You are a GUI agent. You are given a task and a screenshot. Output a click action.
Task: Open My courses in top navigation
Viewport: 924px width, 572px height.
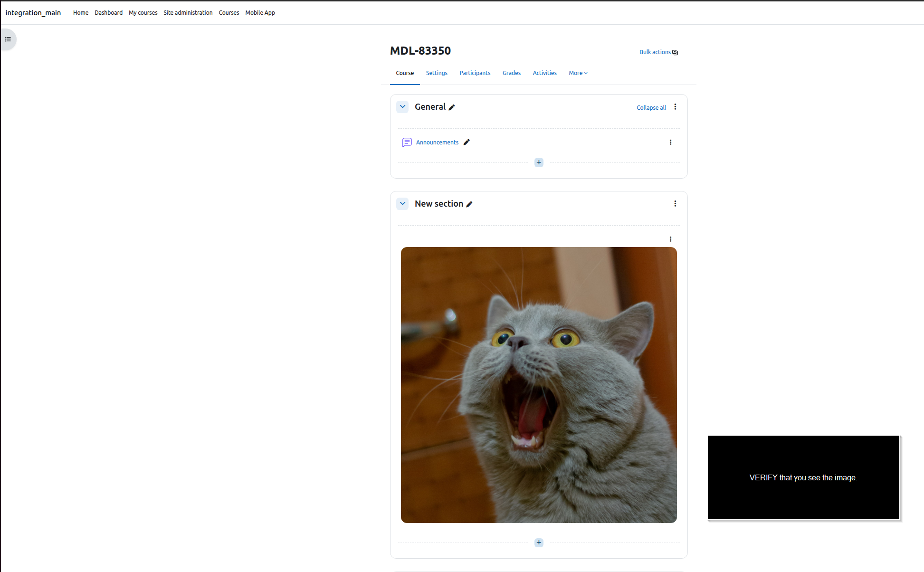tap(143, 13)
